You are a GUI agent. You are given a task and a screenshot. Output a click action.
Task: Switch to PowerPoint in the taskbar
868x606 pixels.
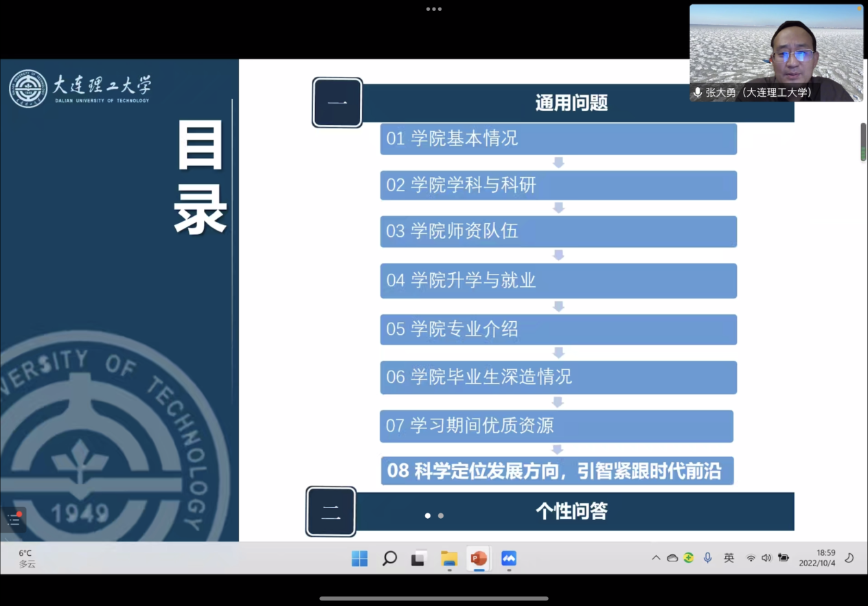pyautogui.click(x=479, y=559)
